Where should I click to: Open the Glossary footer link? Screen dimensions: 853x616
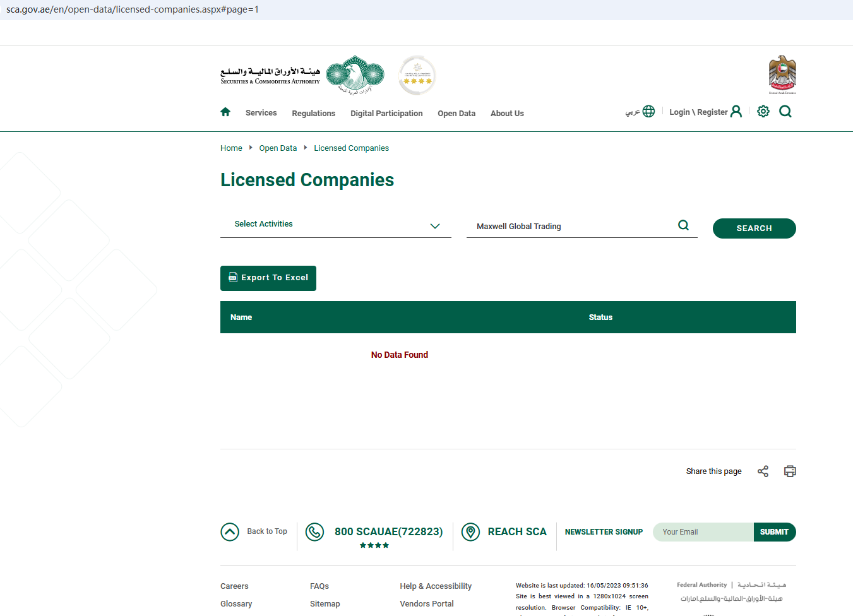pos(236,604)
